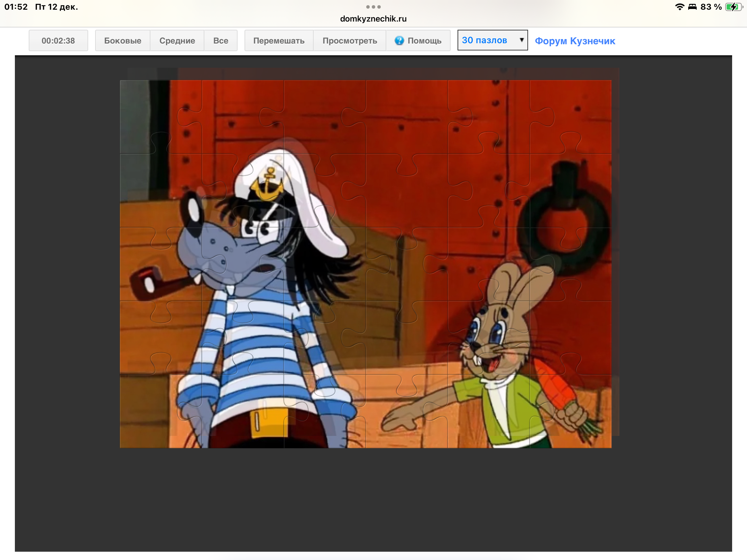Tap the three-dots multitasking icon at top

[373, 7]
